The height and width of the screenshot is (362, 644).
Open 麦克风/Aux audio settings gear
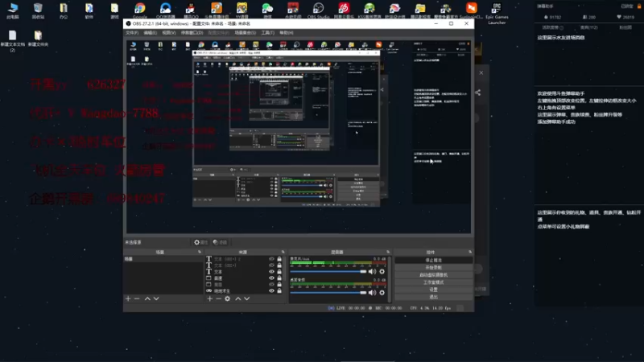382,271
